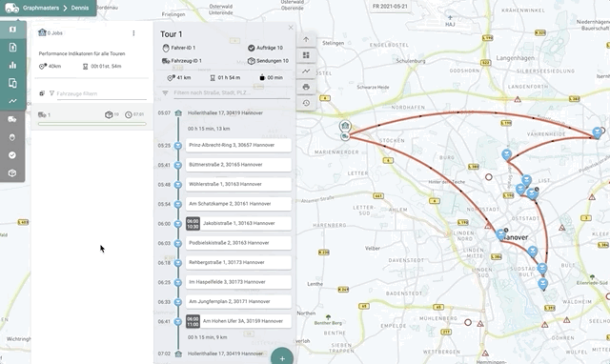Click vehicle 1 progress bar
Screen dimensions: 610x364
[x=92, y=124]
